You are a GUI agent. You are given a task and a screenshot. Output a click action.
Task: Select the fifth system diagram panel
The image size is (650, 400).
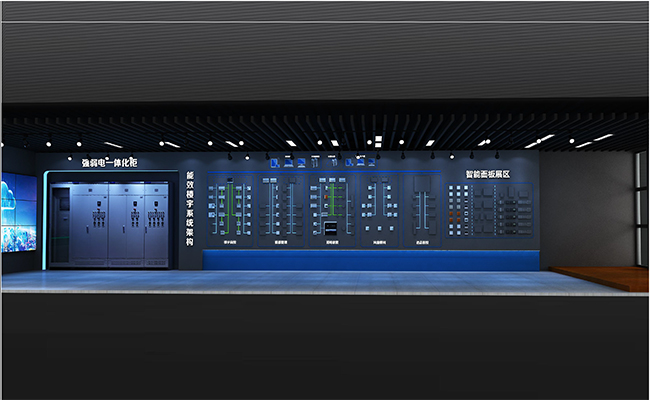(x=420, y=210)
